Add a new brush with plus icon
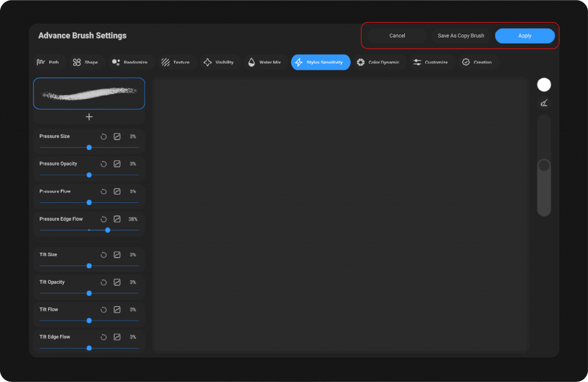The image size is (588, 382). tap(89, 117)
